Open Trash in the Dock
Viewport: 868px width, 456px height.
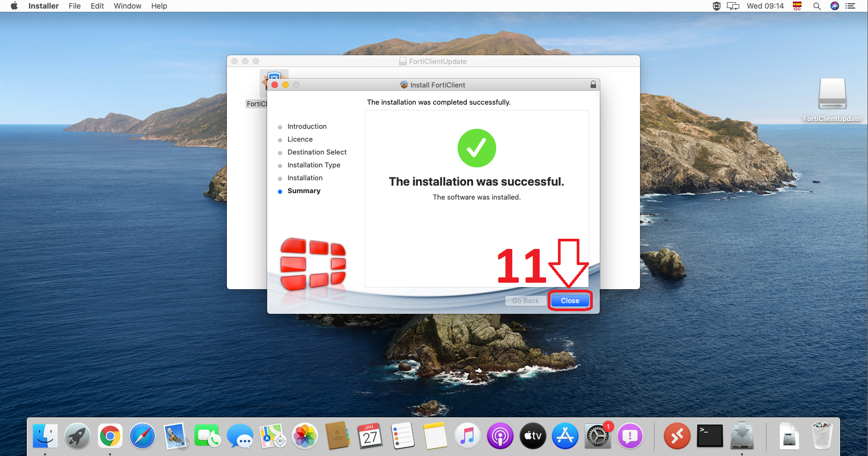(821, 436)
